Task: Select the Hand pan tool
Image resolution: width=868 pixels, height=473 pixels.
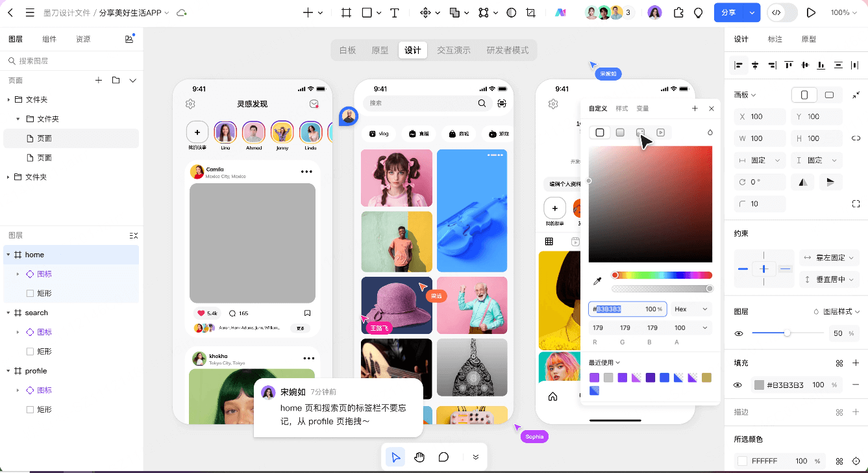Action: point(419,457)
